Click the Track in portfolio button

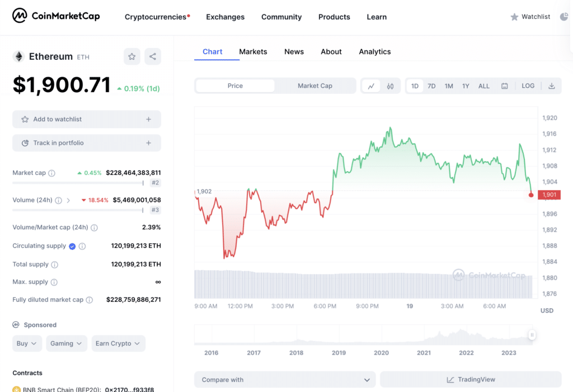click(87, 143)
